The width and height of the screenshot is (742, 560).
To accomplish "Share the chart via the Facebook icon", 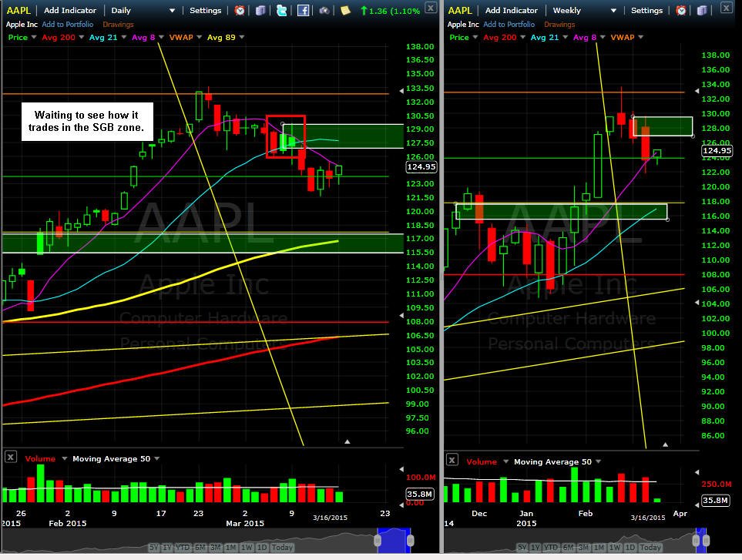I will coord(303,10).
